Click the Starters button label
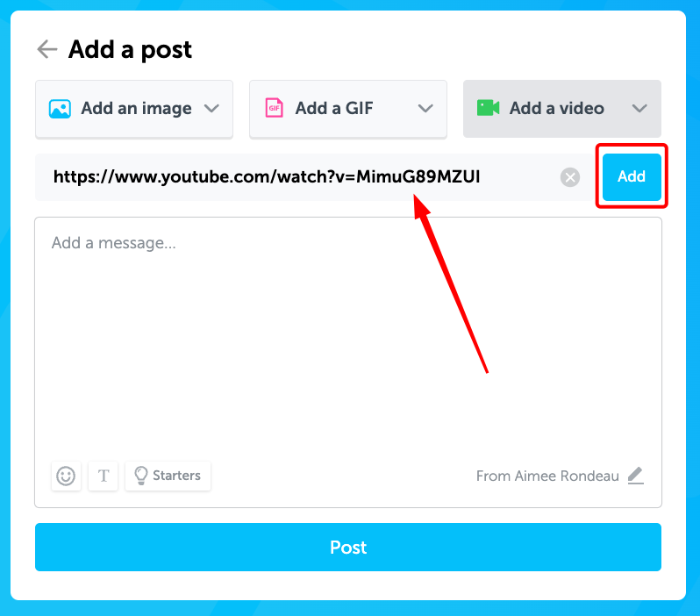700x616 pixels. click(177, 476)
